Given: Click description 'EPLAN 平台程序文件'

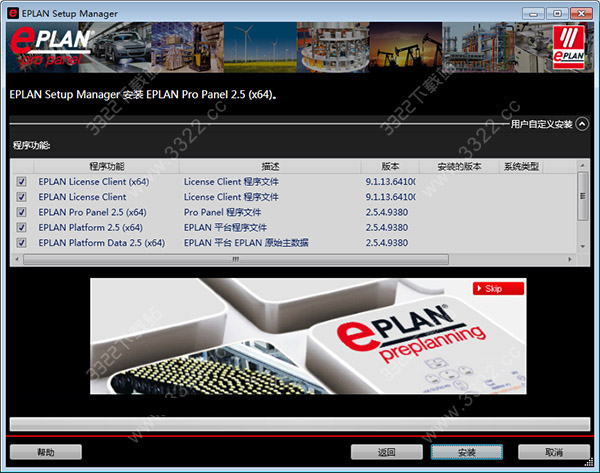Looking at the screenshot, I should (x=225, y=227).
